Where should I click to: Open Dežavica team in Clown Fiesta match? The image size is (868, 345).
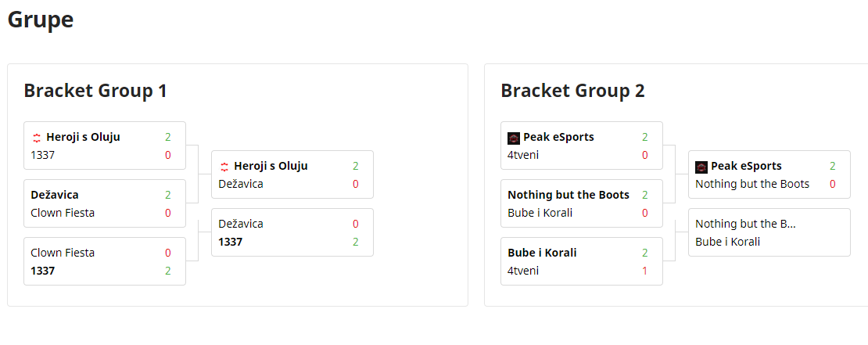(x=55, y=195)
